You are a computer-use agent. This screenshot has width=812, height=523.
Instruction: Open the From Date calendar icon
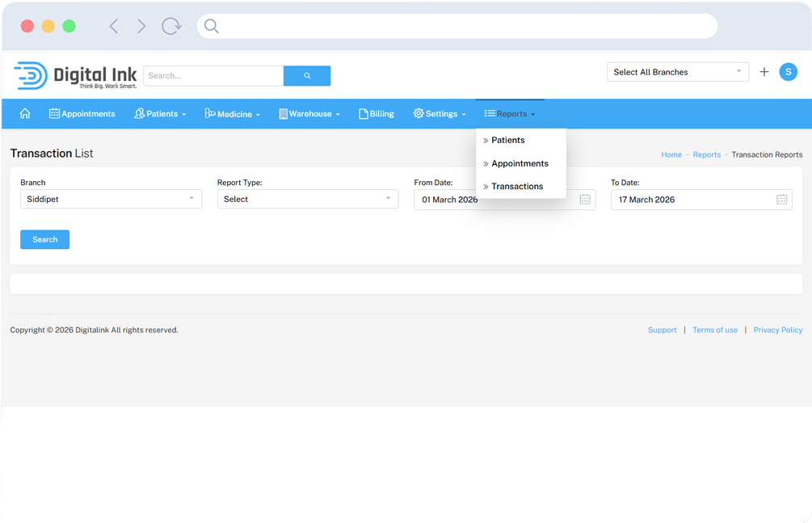coord(585,200)
